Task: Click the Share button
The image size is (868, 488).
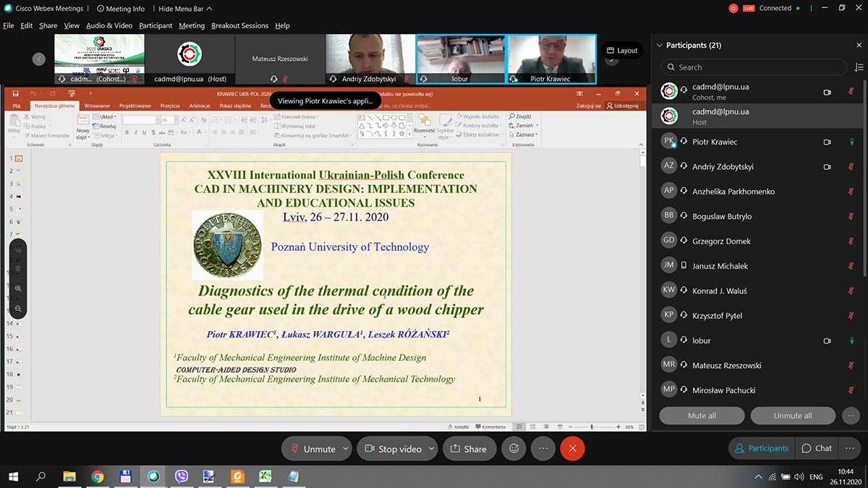Action: pos(468,449)
